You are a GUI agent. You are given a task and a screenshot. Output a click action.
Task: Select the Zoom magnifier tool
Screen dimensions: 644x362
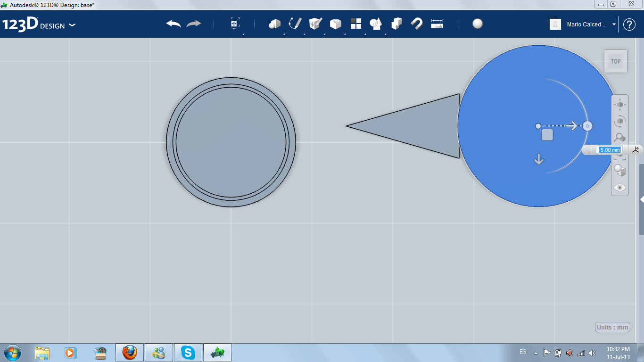point(620,137)
